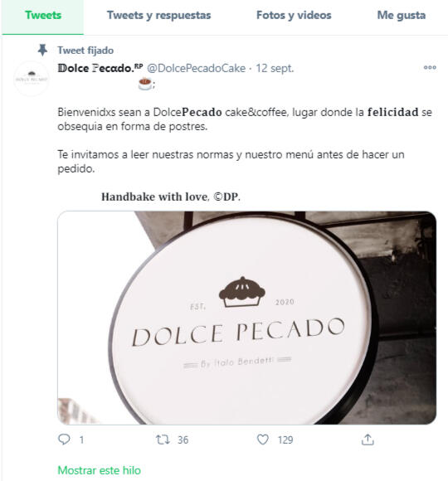Open the Dolce Pecado sign photo
This screenshot has width=448, height=481.
[246, 318]
